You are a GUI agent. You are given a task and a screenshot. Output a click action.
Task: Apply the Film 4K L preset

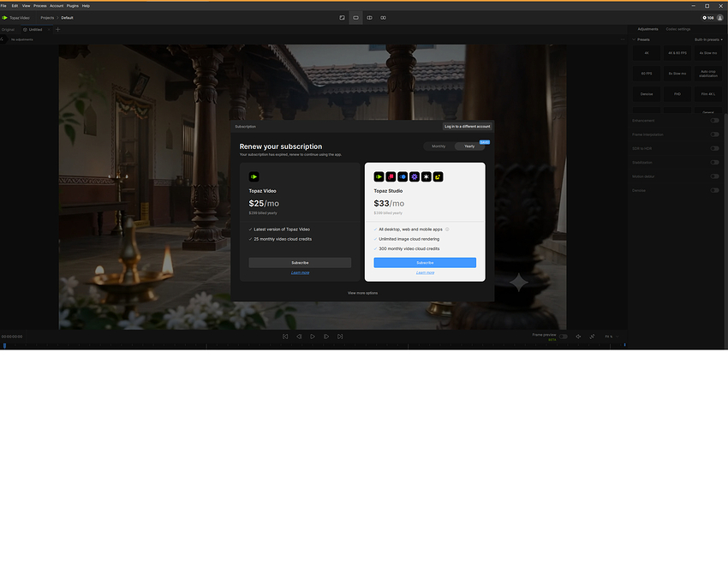point(708,94)
